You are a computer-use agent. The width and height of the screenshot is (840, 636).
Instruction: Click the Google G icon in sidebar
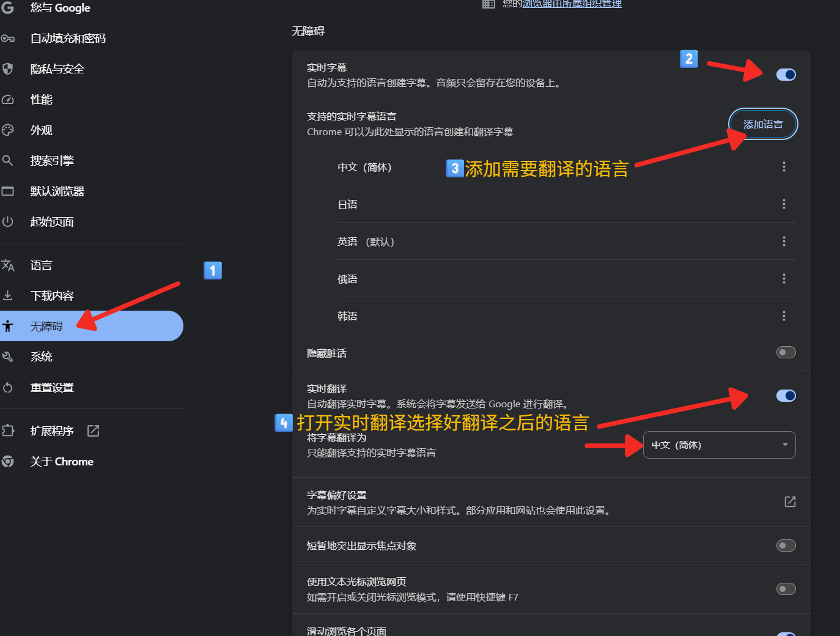point(7,7)
